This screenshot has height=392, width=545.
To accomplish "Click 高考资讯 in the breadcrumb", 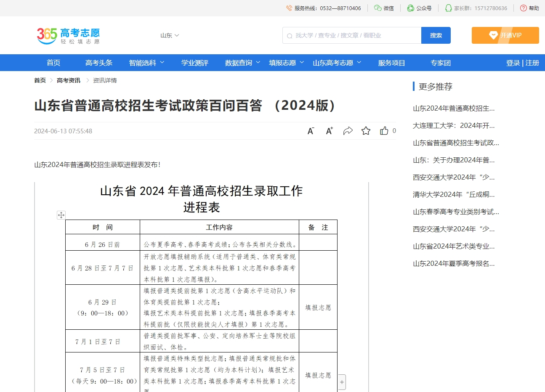I will coord(69,80).
